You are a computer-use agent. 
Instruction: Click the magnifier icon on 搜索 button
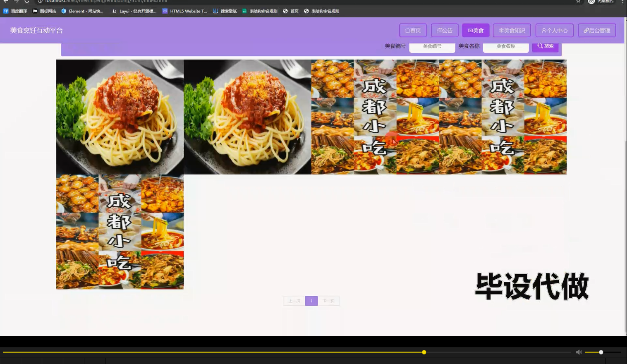click(x=540, y=46)
